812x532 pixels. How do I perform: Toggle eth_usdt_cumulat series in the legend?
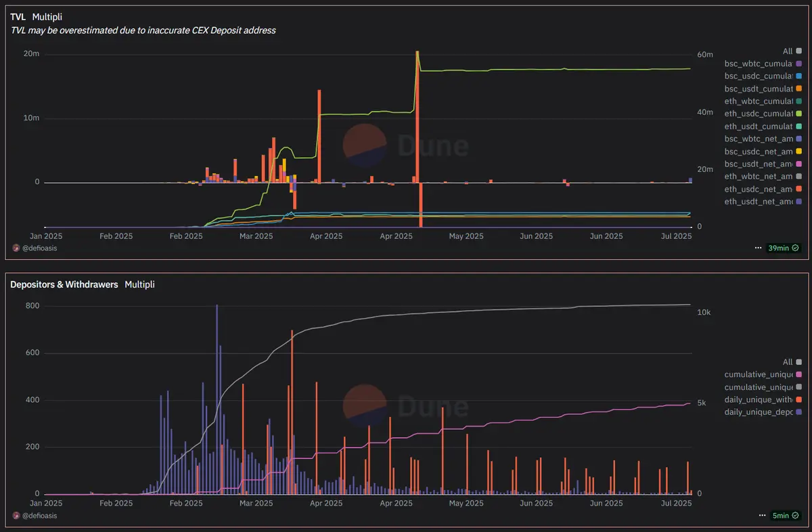click(763, 126)
